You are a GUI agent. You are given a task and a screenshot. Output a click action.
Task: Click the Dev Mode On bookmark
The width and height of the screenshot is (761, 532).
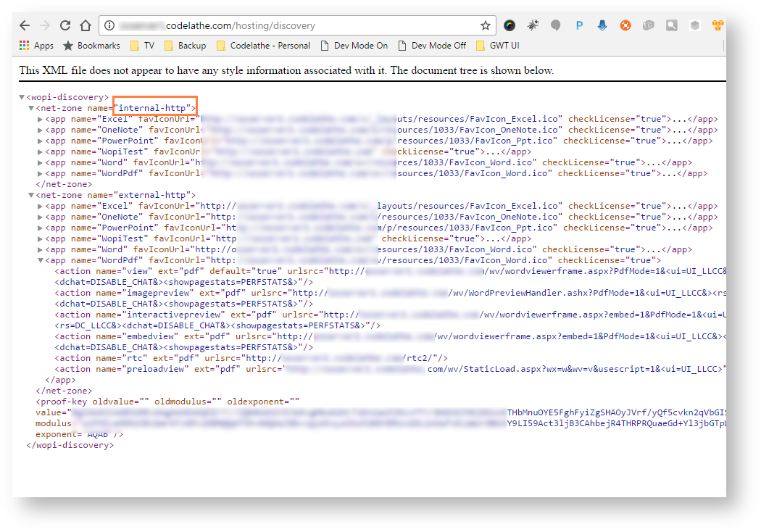pos(354,45)
